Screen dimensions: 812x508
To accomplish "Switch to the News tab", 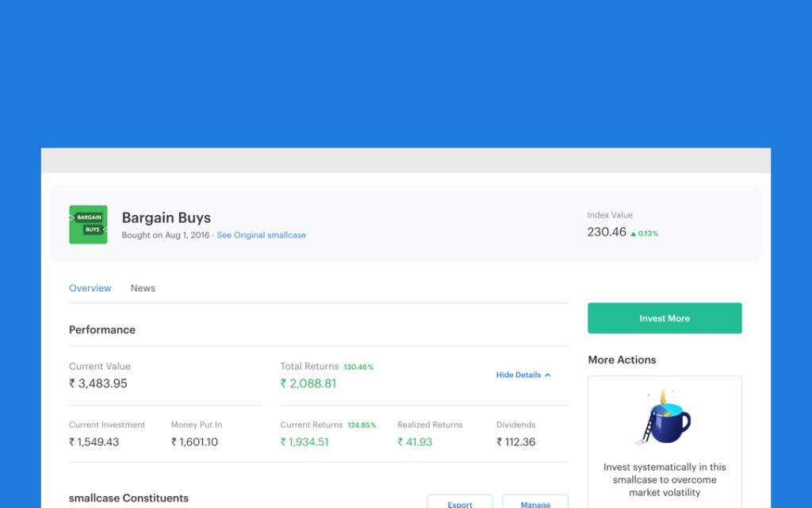I will [143, 288].
